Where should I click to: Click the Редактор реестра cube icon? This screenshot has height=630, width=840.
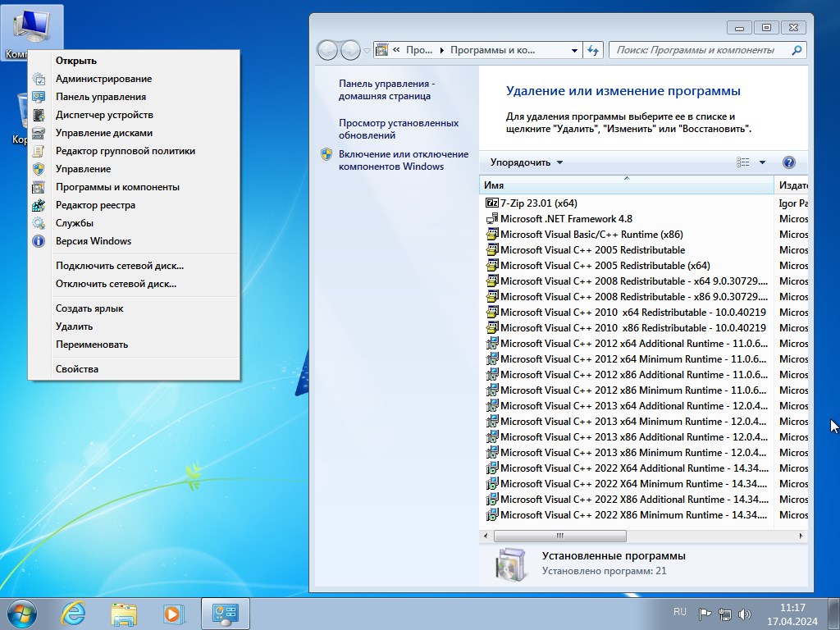39,205
